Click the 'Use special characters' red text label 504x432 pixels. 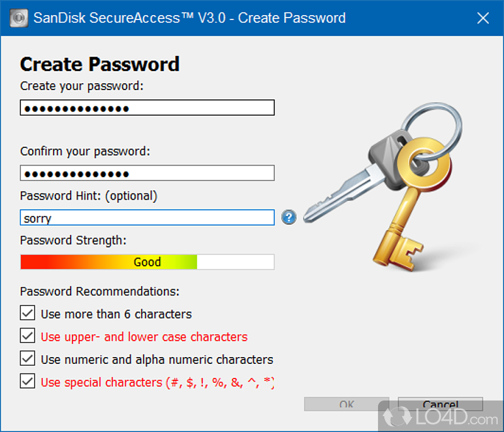157,382
